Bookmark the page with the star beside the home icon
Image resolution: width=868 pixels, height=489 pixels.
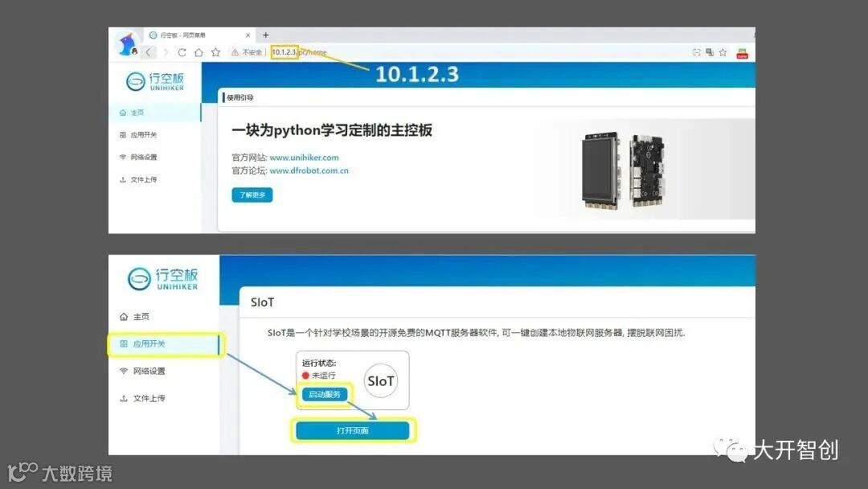coord(216,52)
